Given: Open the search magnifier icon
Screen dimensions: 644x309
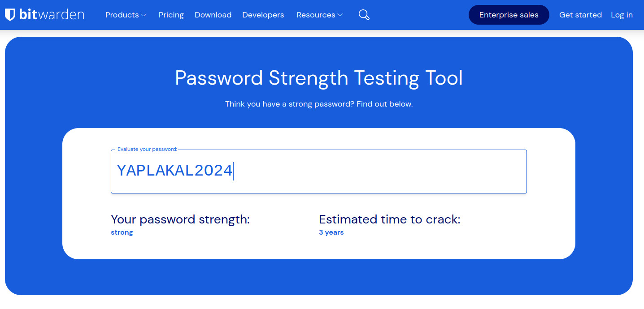Looking at the screenshot, I should [x=364, y=15].
